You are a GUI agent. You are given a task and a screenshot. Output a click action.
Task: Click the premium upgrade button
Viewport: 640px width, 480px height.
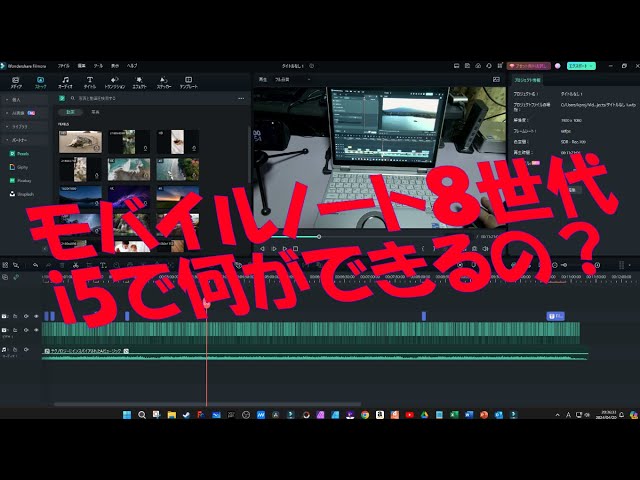click(529, 66)
